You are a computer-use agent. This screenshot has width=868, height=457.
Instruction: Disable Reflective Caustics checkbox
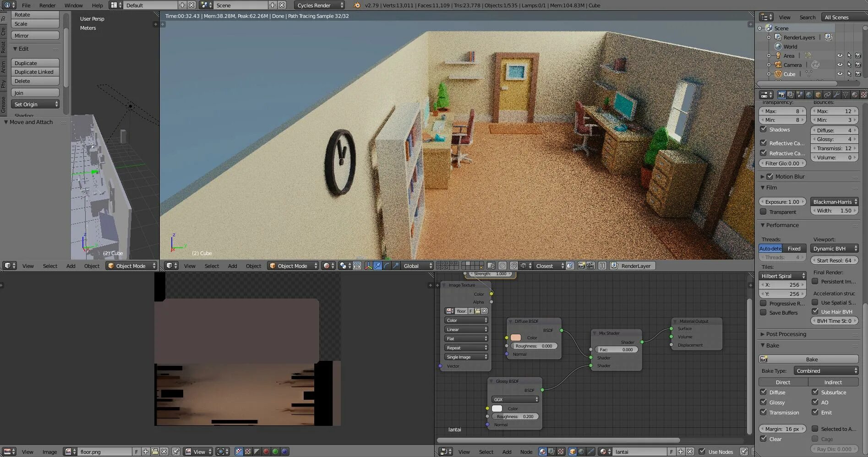[764, 143]
